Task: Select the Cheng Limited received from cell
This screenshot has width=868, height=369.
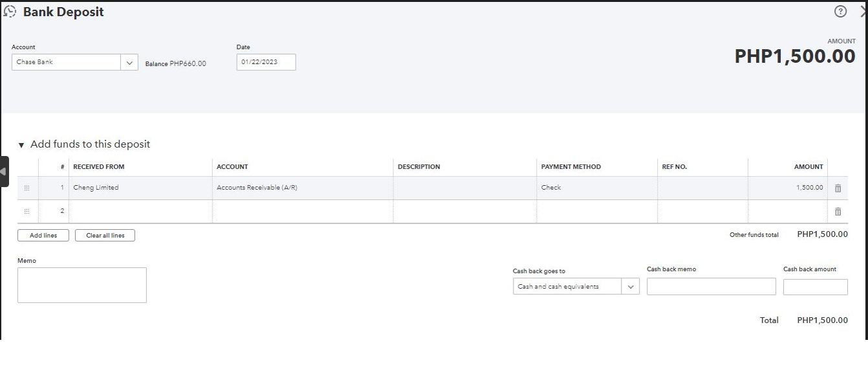Action: [140, 188]
